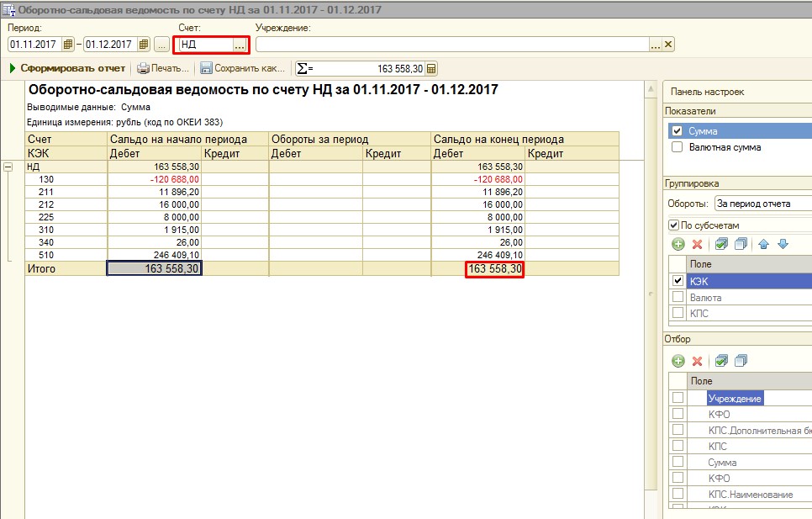
Task: Click Сформировать отчет to generate report
Action: (67, 68)
